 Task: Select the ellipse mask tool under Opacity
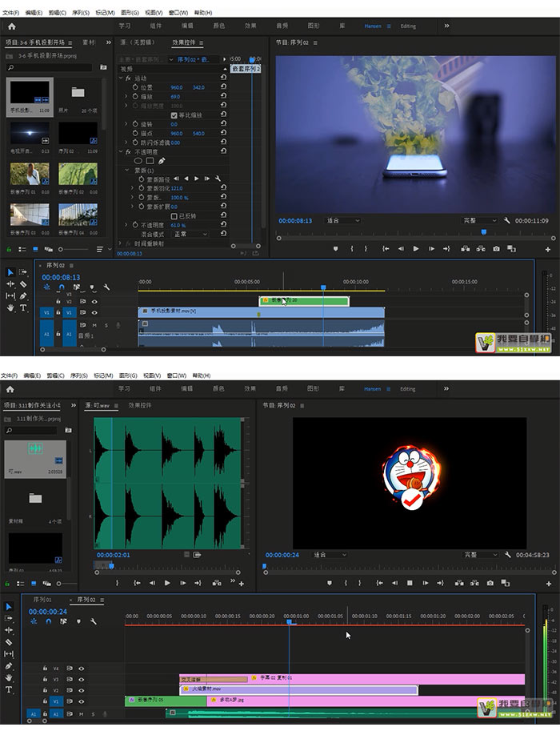point(138,161)
